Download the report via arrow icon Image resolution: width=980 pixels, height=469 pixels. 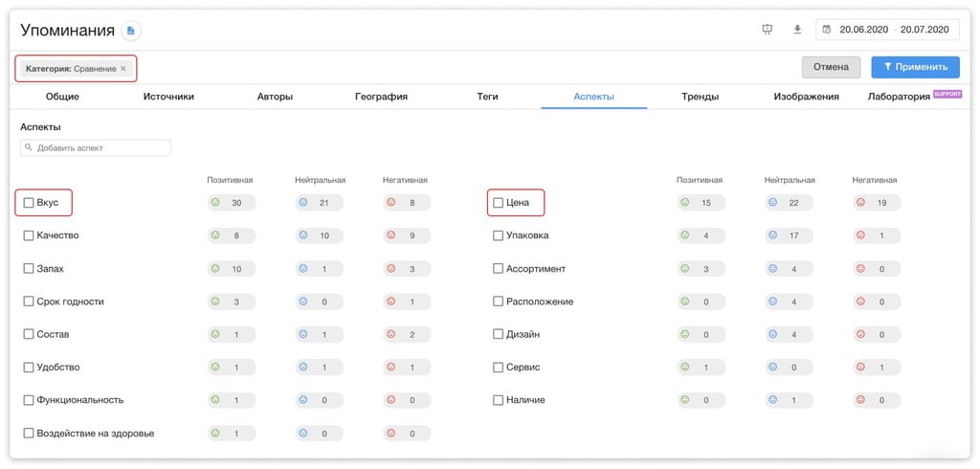797,30
